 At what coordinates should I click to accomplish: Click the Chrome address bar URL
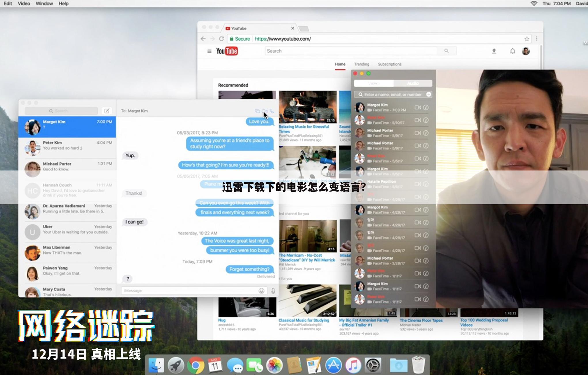tap(283, 39)
